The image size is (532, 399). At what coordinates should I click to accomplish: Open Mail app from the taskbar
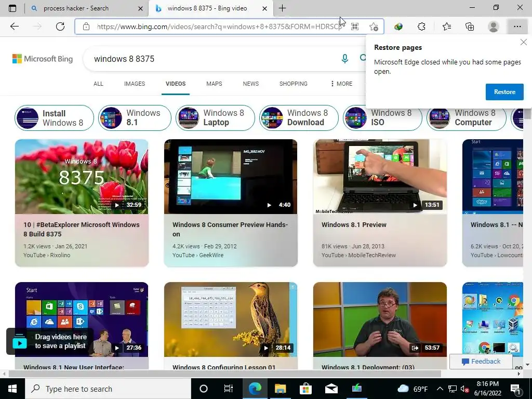331,389
